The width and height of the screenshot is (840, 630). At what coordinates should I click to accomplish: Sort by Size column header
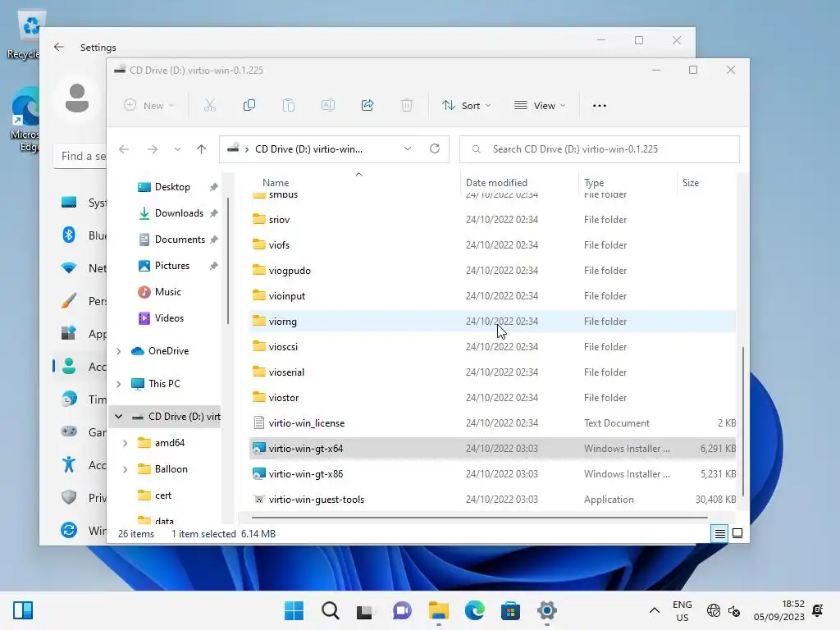691,183
